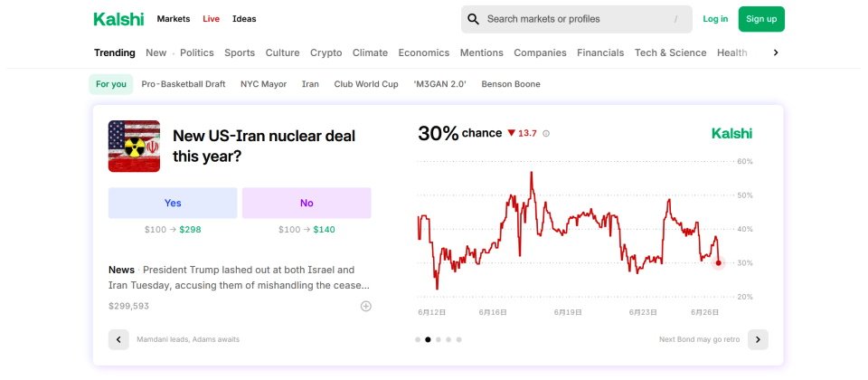Image resolution: width=868 pixels, height=380 pixels.
Task: Click the info icon next to 13.7
Action: click(546, 134)
